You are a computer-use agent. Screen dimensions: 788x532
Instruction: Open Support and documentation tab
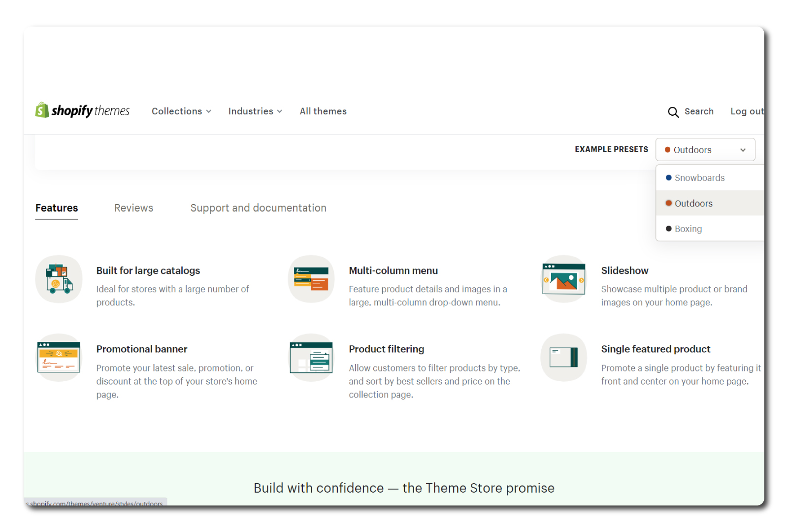pyautogui.click(x=259, y=208)
